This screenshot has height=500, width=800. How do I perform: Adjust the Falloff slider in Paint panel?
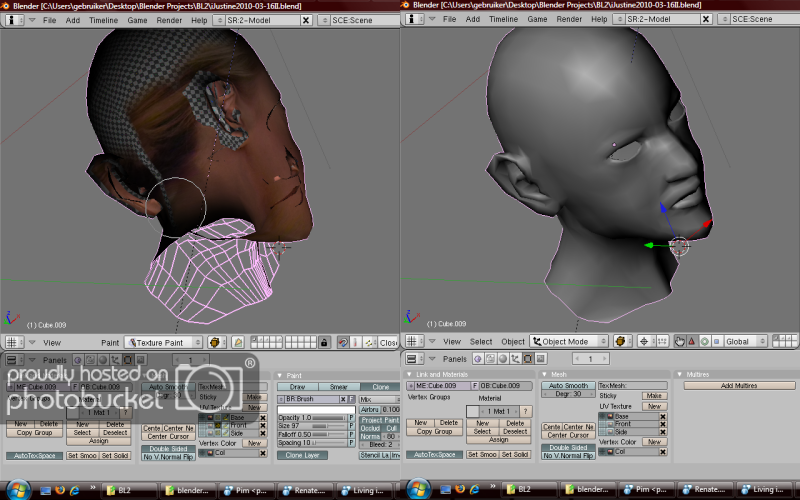coord(312,434)
